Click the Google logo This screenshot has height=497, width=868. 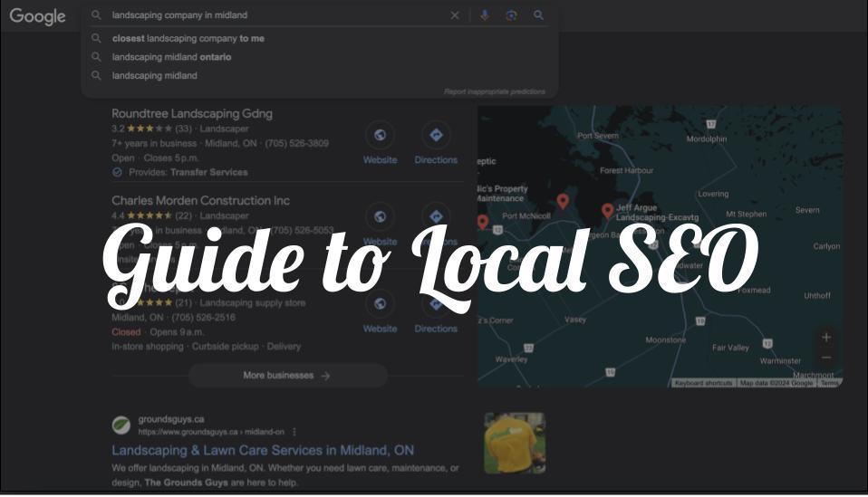pos(37,16)
